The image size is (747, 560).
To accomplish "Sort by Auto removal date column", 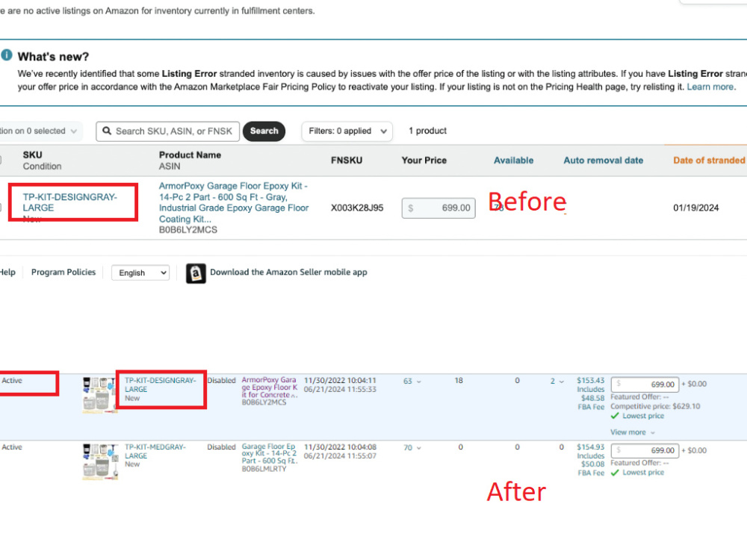I will tap(603, 161).
